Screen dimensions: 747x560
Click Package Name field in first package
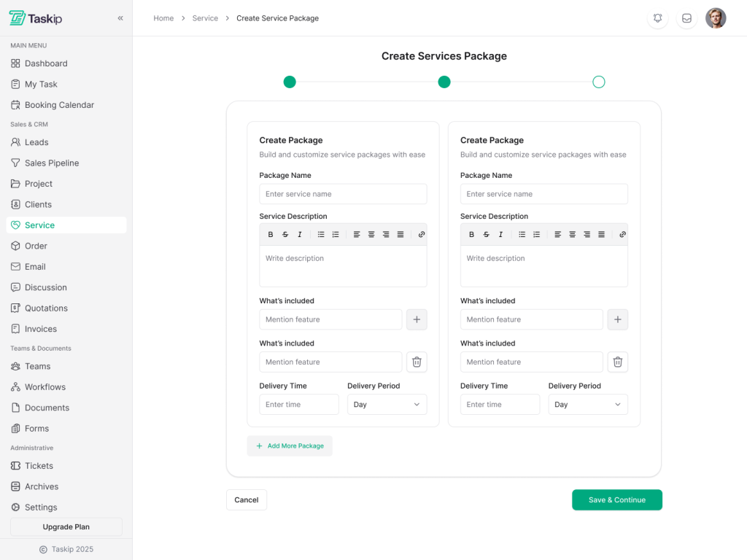343,194
